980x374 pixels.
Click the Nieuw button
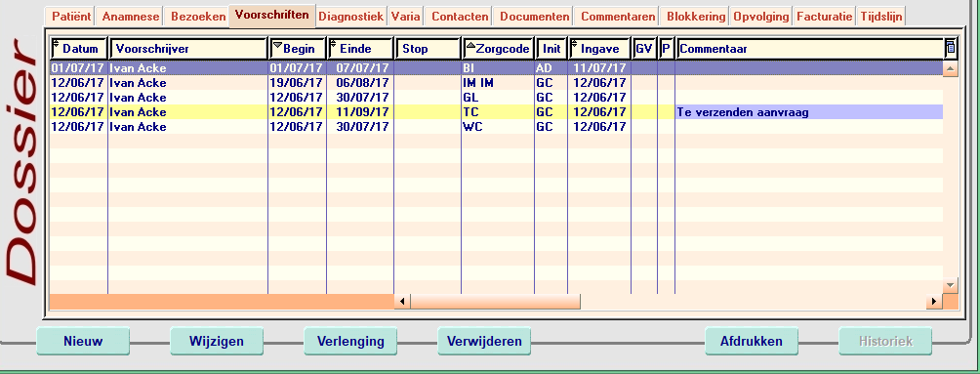click(83, 342)
